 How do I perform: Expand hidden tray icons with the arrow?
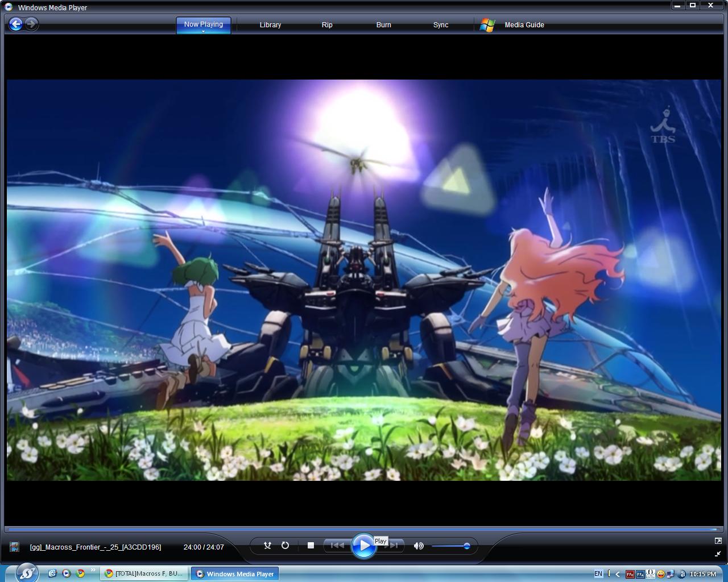618,574
